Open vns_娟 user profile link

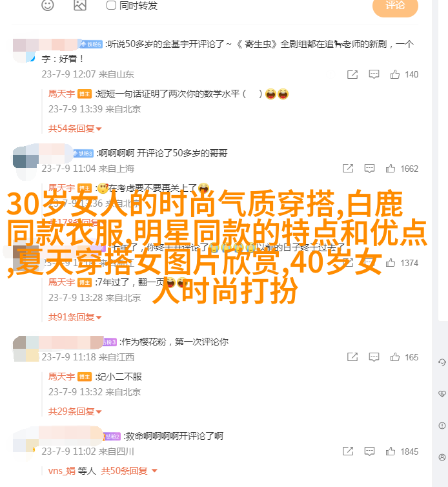point(62,471)
